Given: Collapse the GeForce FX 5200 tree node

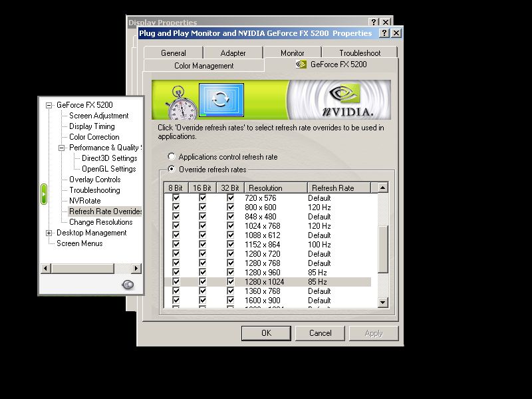Looking at the screenshot, I should [x=49, y=105].
